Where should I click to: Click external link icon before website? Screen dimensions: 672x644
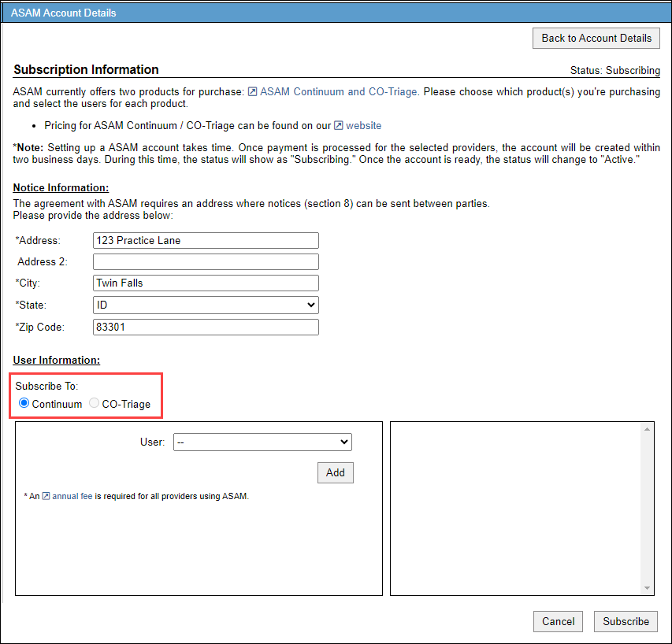pos(339,125)
